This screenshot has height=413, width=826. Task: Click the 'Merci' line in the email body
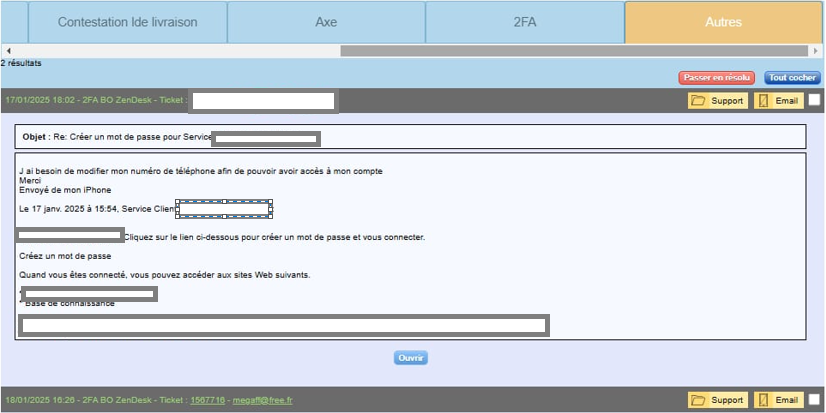click(x=30, y=181)
